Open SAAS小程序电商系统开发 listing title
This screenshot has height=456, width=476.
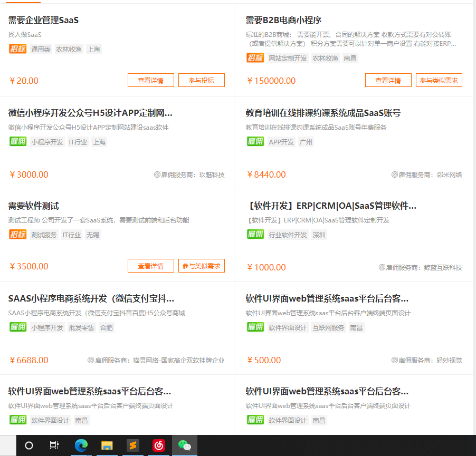(x=91, y=299)
